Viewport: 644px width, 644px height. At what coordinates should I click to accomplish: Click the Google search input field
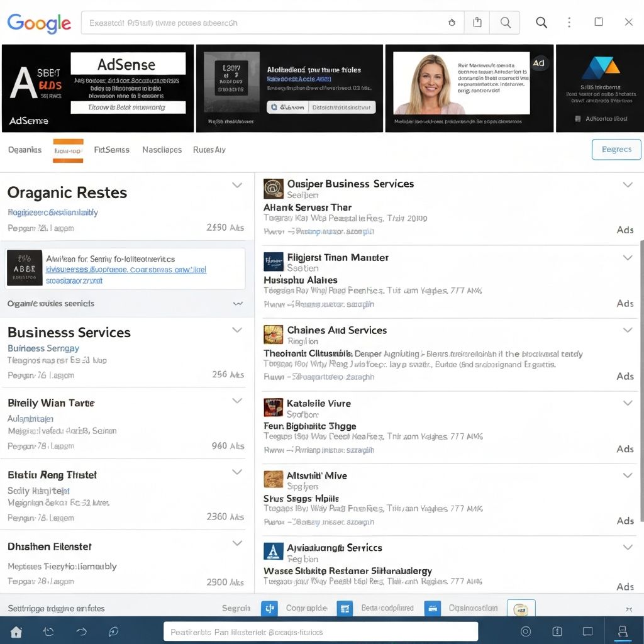pyautogui.click(x=264, y=23)
